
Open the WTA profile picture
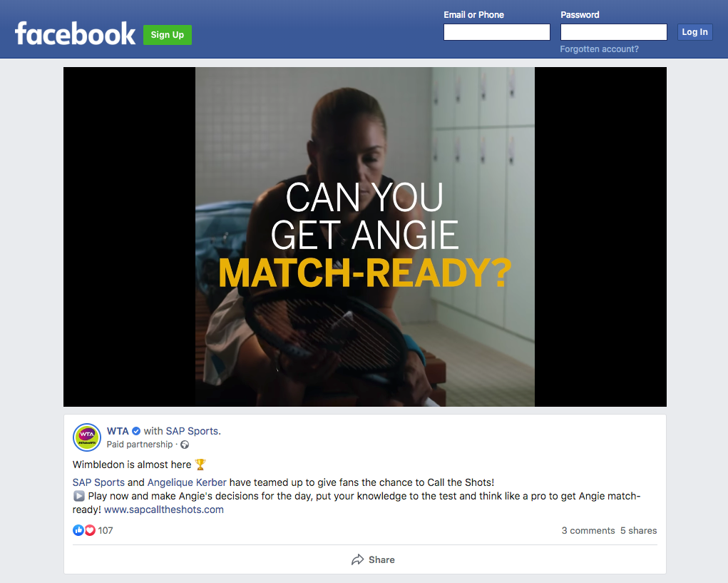[x=87, y=437]
